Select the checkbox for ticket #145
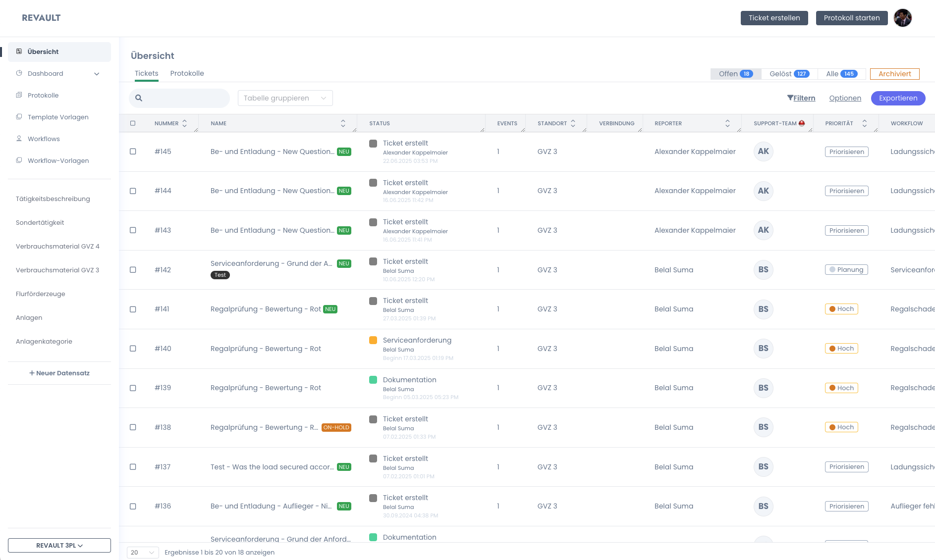The image size is (935, 560). [x=133, y=152]
